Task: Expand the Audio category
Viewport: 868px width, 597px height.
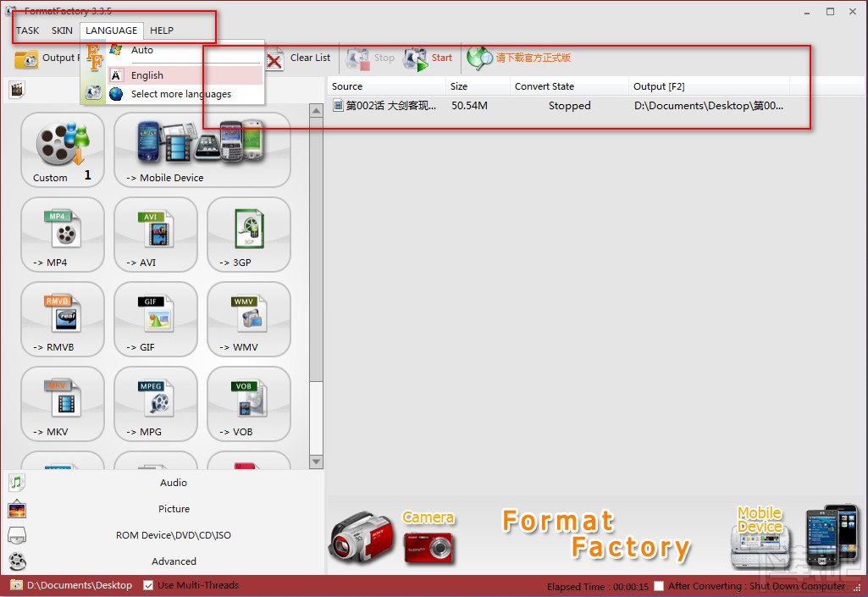Action: coord(174,483)
